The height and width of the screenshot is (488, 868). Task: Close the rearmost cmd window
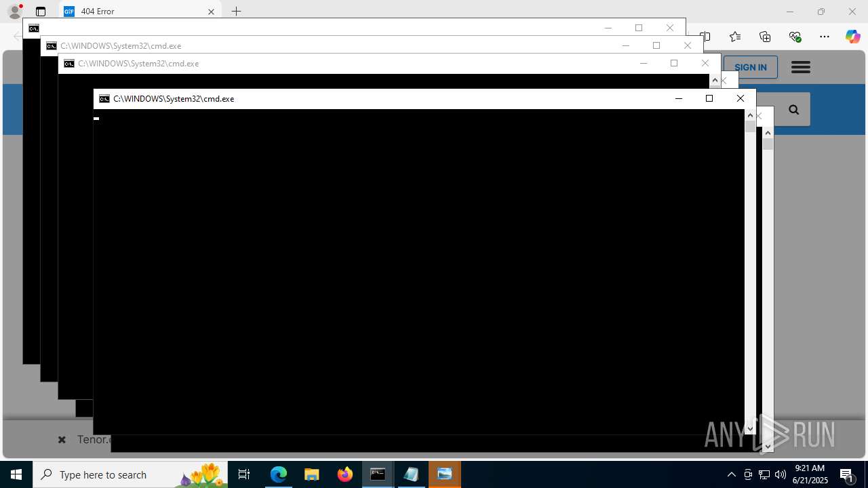(x=670, y=28)
